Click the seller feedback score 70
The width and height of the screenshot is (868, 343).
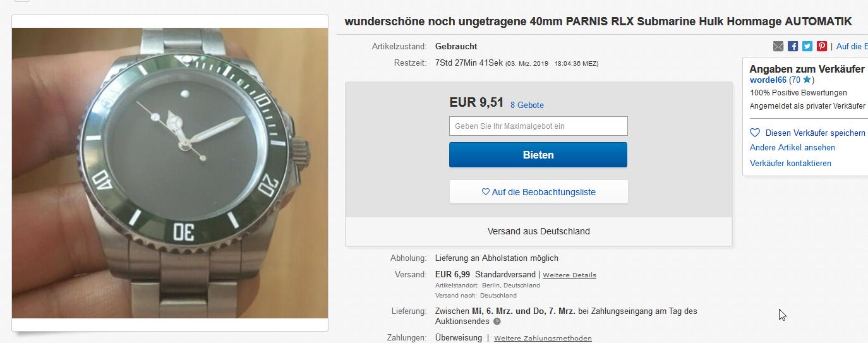795,80
